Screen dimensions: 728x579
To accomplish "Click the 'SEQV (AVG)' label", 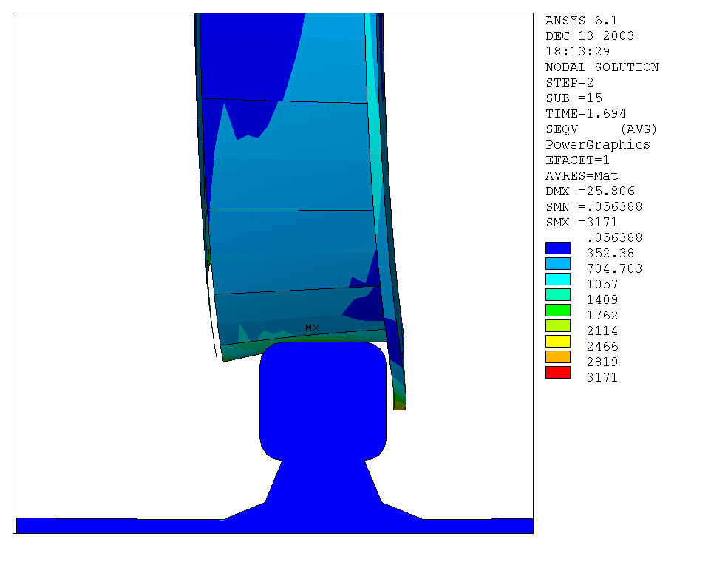I will (602, 129).
